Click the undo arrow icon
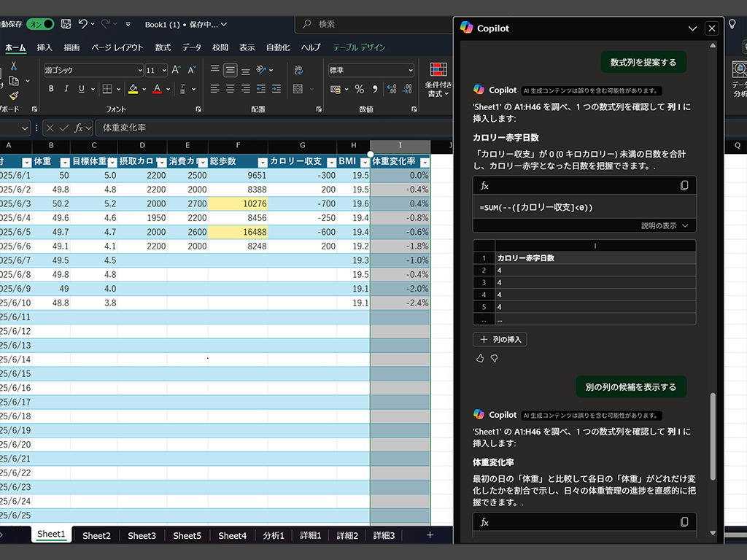Image resolution: width=747 pixels, height=560 pixels. tap(83, 24)
